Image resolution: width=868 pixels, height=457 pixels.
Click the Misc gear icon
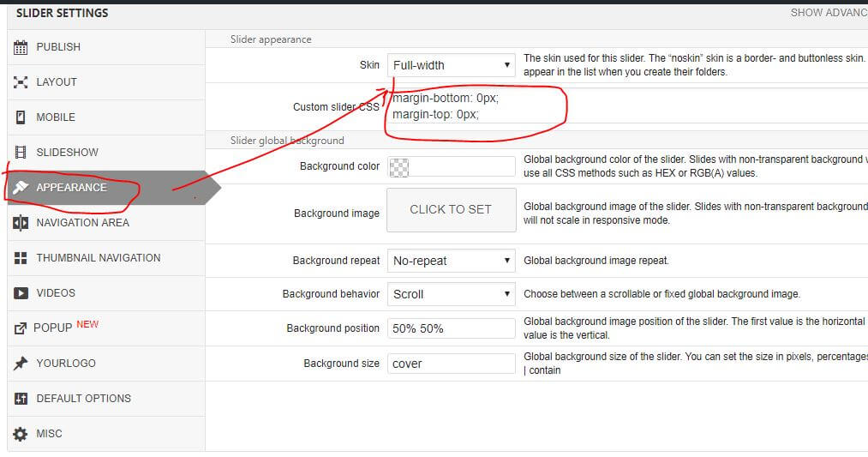click(21, 434)
